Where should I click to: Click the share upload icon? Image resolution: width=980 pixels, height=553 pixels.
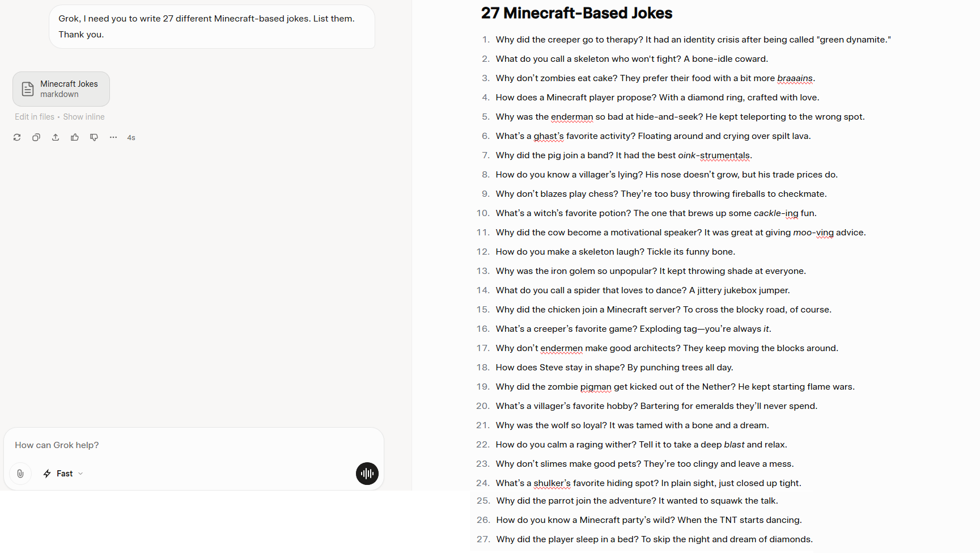[x=56, y=137]
